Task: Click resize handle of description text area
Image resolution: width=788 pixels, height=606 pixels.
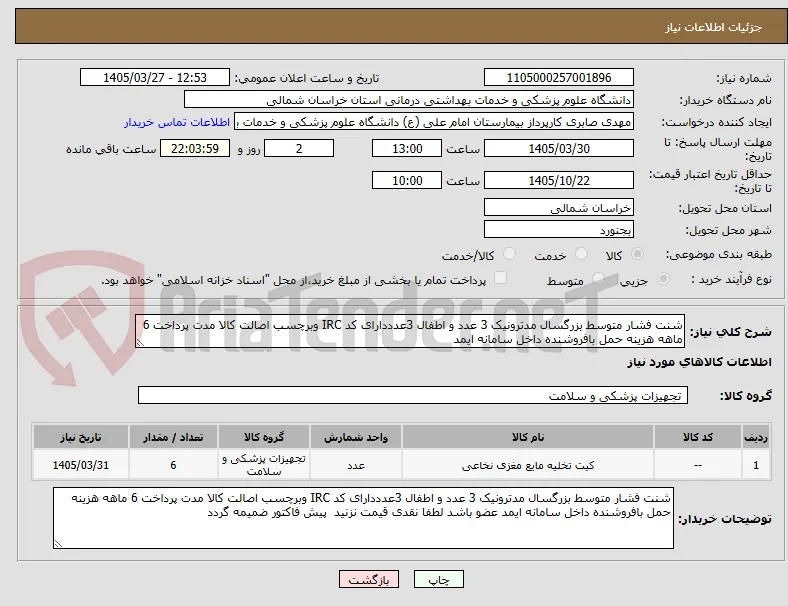Action: (140, 343)
